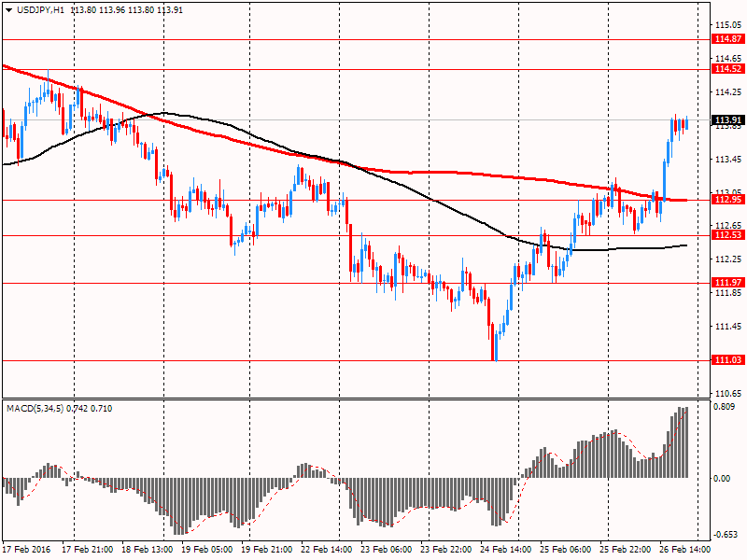
Task: Select the 114.87 red price level label
Action: [728, 39]
